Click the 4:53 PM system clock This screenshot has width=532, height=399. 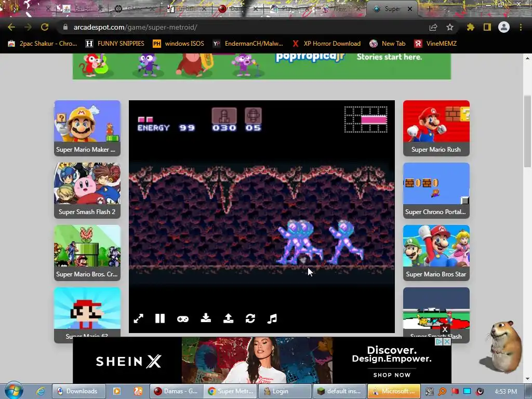[x=506, y=391]
